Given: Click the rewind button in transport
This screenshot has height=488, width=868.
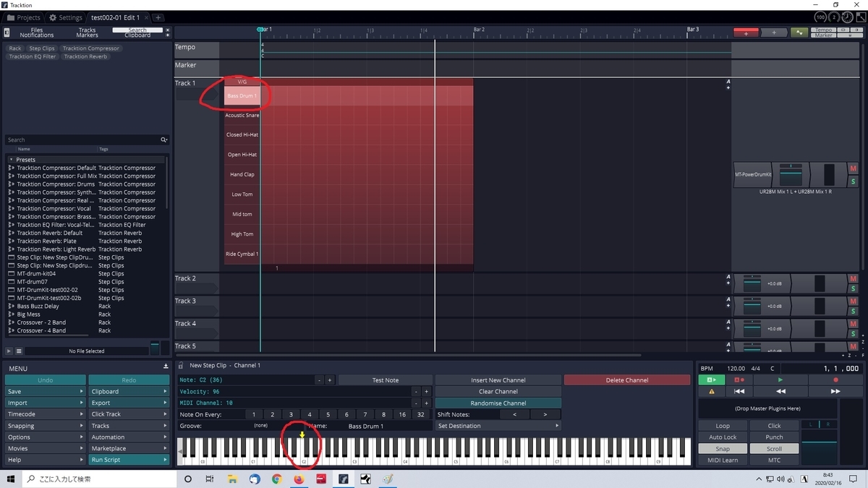Looking at the screenshot, I should pos(780,391).
